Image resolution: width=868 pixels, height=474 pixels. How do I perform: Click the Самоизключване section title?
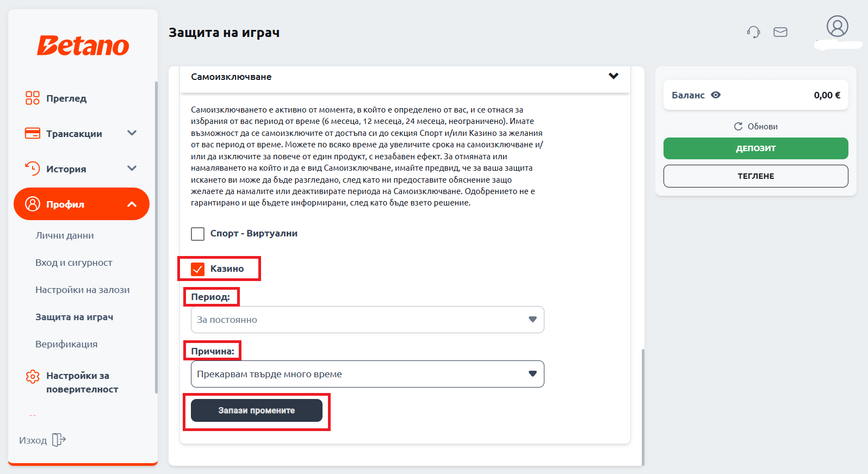pos(231,77)
